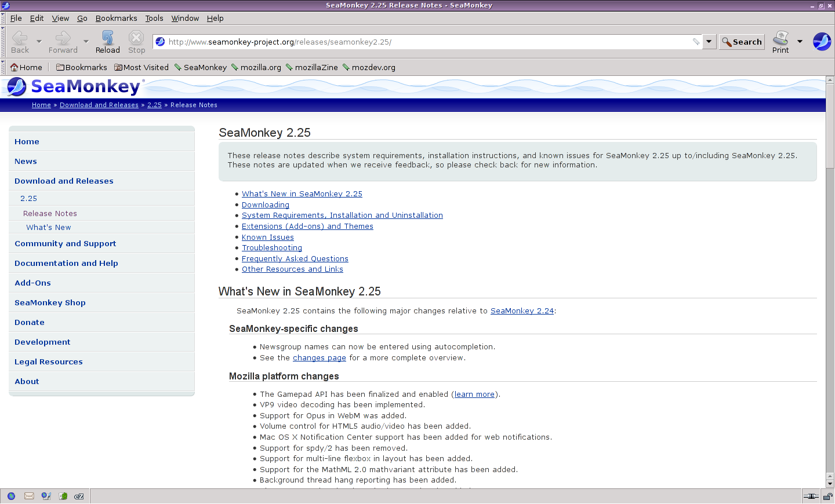The width and height of the screenshot is (835, 504).
Task: Click Home breadcrumb link
Action: [41, 105]
